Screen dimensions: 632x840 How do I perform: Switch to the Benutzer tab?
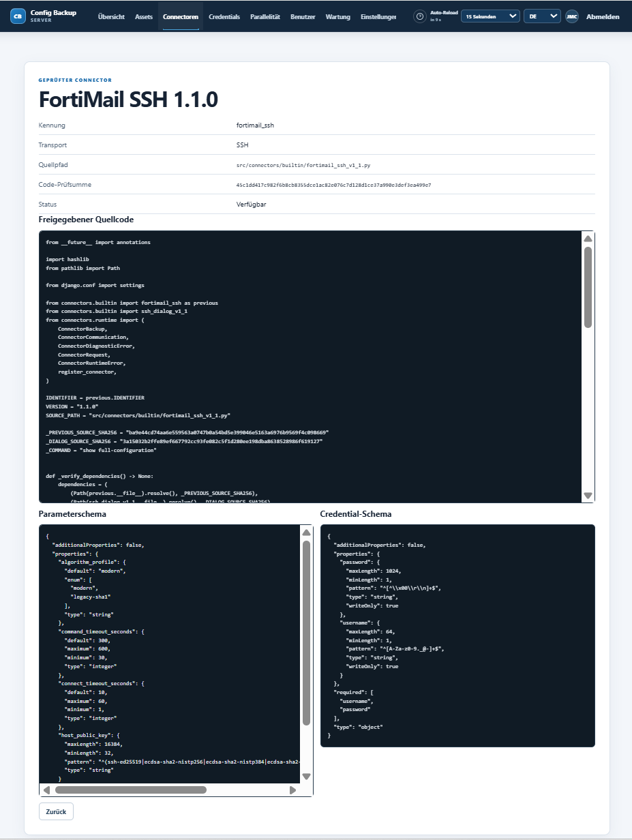tap(303, 16)
